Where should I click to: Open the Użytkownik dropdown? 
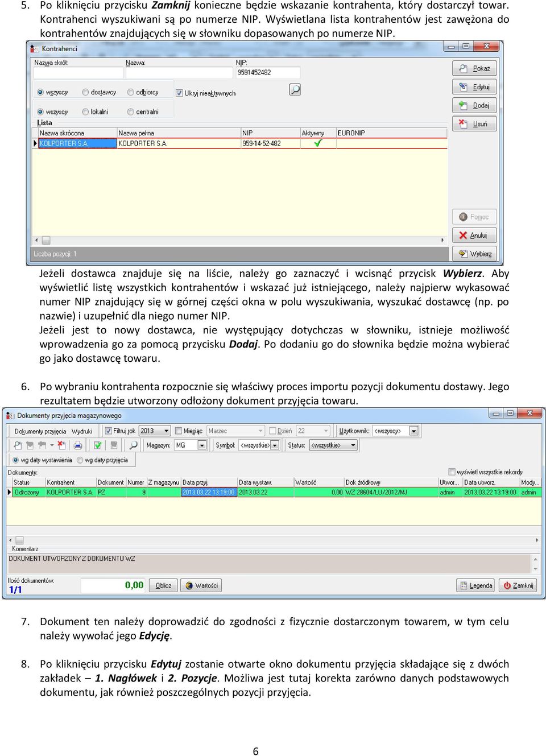tap(414, 431)
